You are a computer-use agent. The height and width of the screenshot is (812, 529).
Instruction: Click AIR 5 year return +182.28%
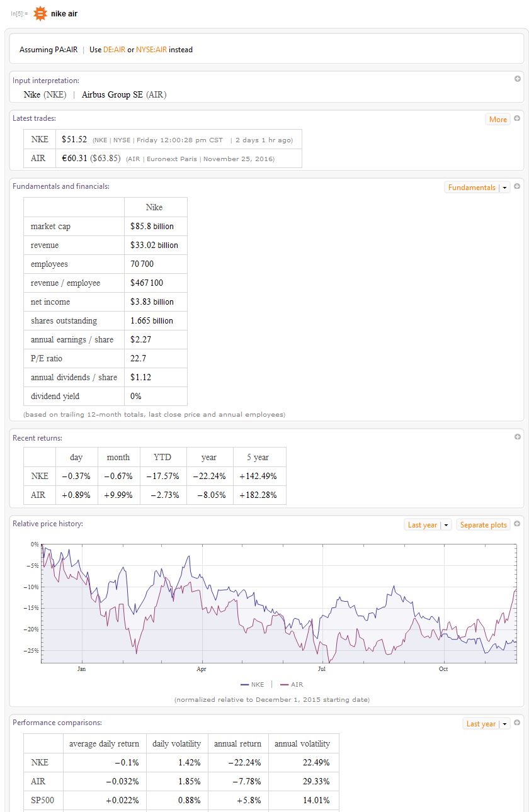click(259, 495)
